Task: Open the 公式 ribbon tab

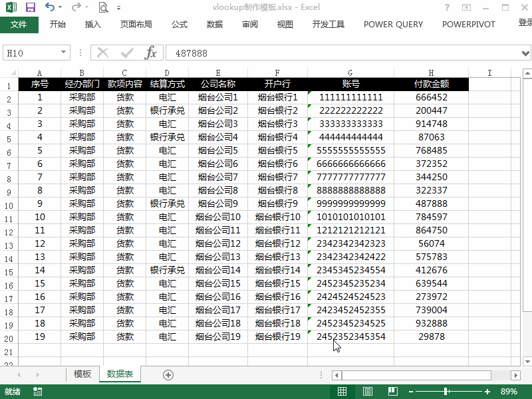Action: tap(180, 25)
